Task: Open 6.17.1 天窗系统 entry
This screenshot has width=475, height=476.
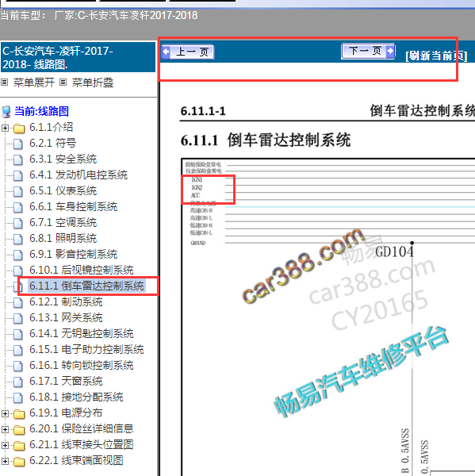Action: tap(66, 381)
